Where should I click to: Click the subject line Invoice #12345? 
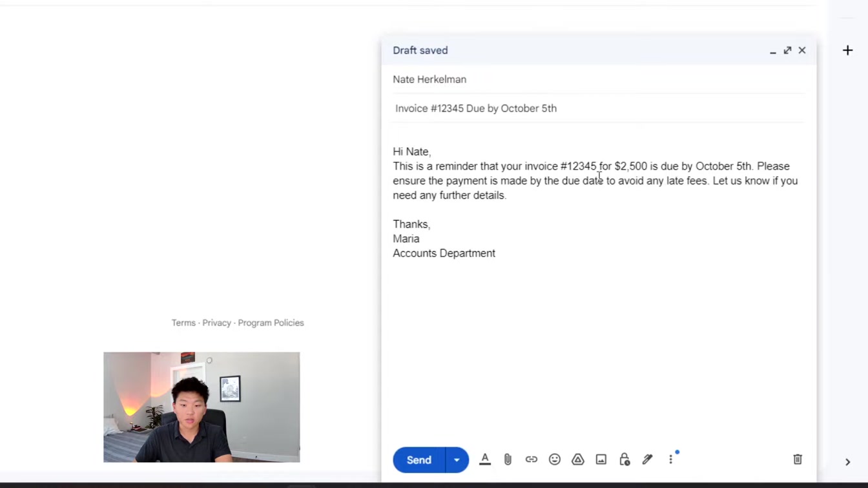(599, 108)
